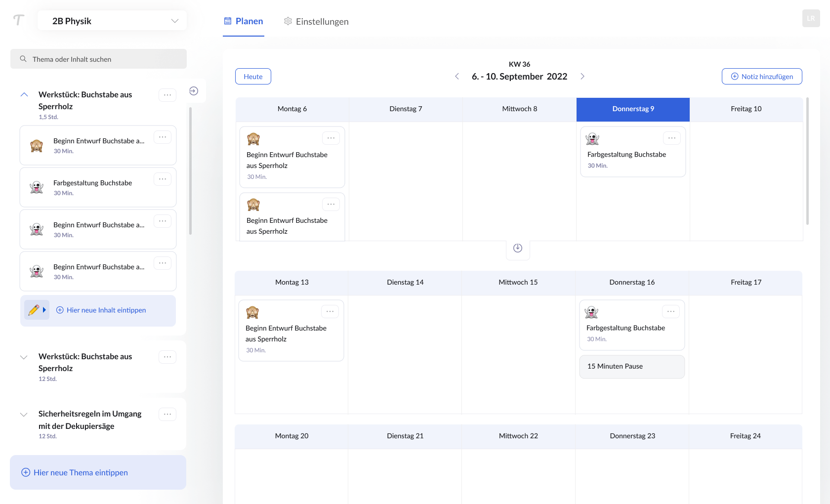The image size is (830, 504).
Task: Open options on Donnerstag 16 Farbgestaltung card
Action: click(x=671, y=311)
